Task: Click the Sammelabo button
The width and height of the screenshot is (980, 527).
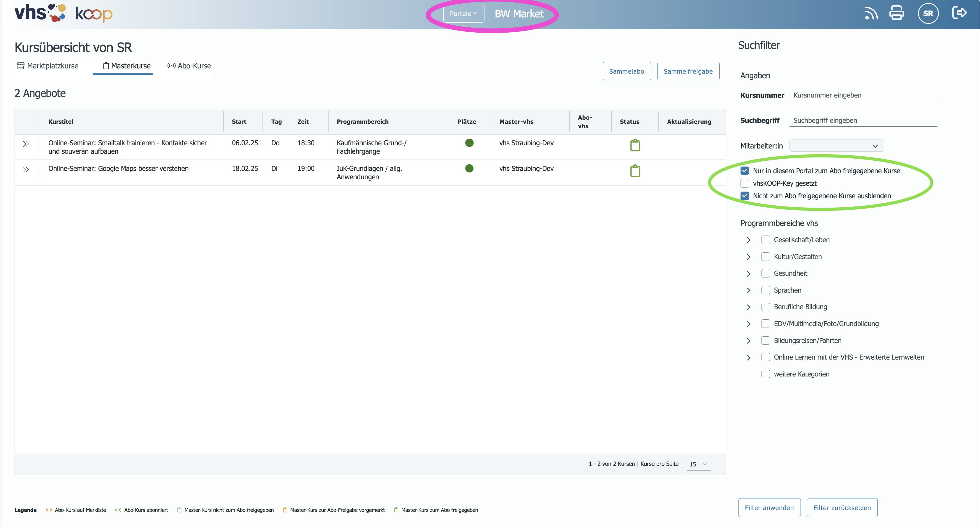Action: (x=627, y=71)
